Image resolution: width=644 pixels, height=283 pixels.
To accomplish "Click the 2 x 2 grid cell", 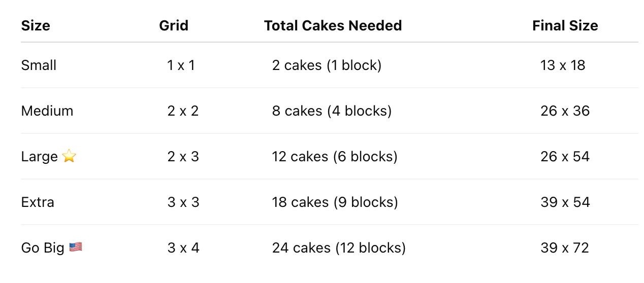I will 183,111.
